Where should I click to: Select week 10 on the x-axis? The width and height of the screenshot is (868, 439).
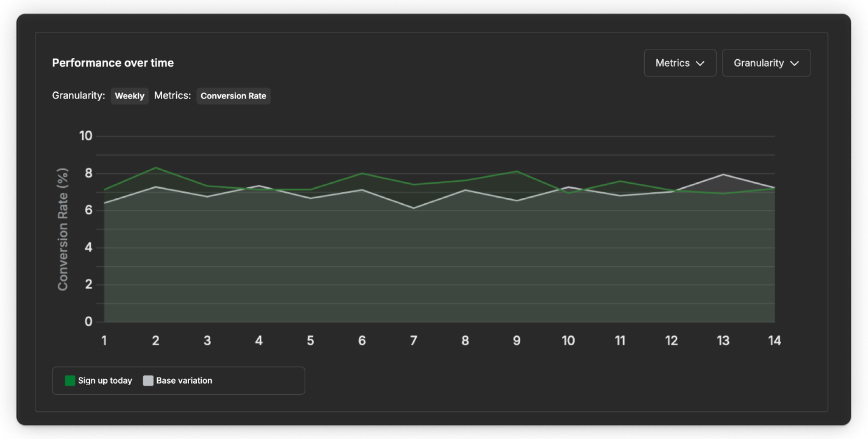point(568,340)
